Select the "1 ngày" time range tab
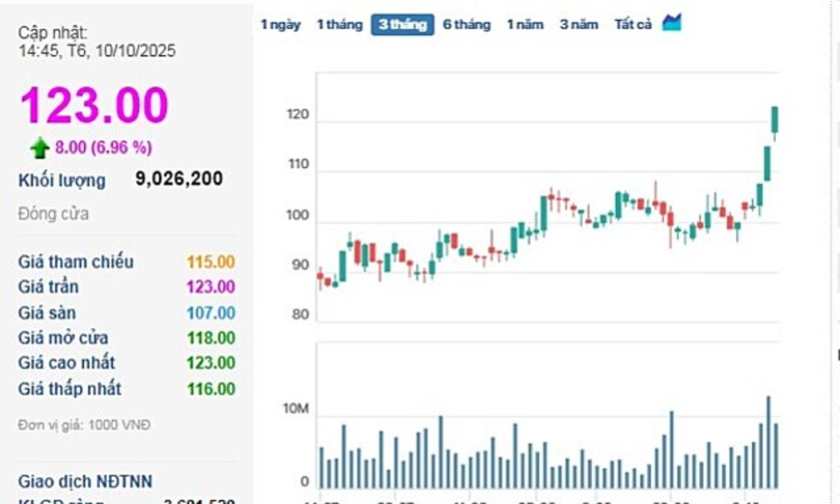The height and width of the screenshot is (504, 840). pyautogui.click(x=280, y=25)
